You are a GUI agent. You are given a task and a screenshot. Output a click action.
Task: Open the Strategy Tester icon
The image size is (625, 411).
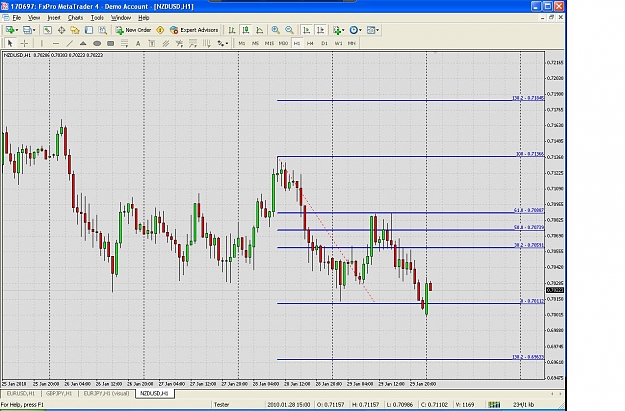coord(103,30)
